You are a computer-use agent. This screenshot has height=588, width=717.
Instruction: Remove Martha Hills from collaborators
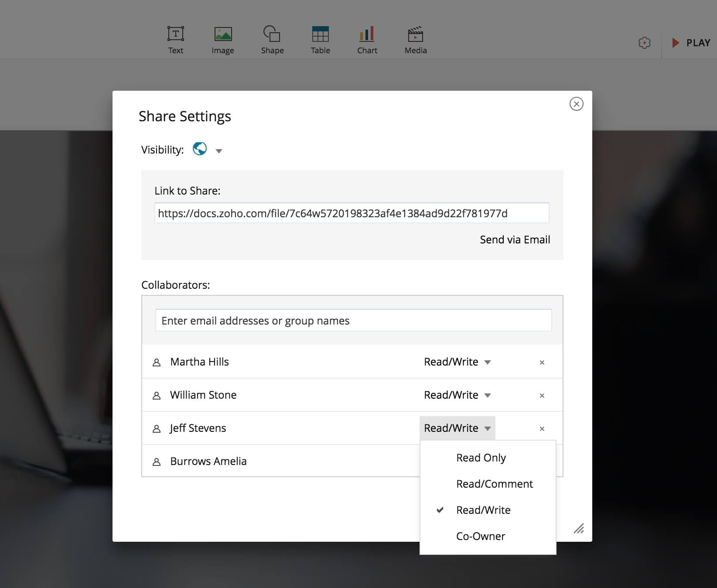[x=542, y=362]
